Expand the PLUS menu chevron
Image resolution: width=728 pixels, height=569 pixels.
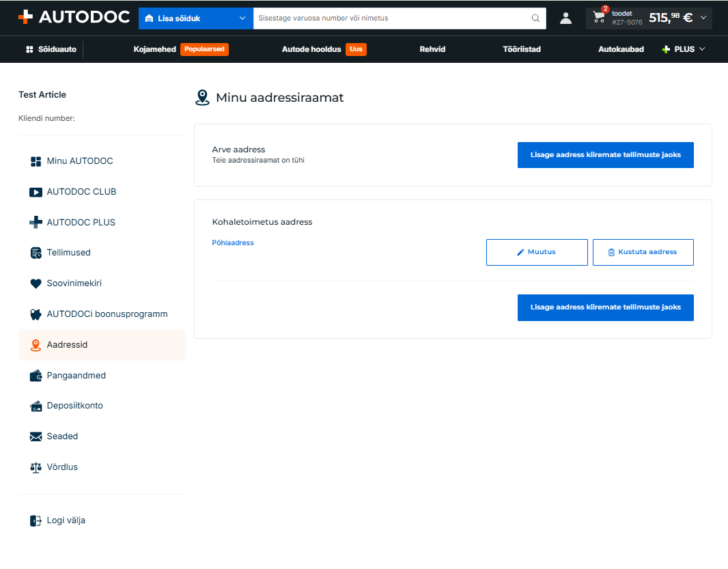coord(702,49)
